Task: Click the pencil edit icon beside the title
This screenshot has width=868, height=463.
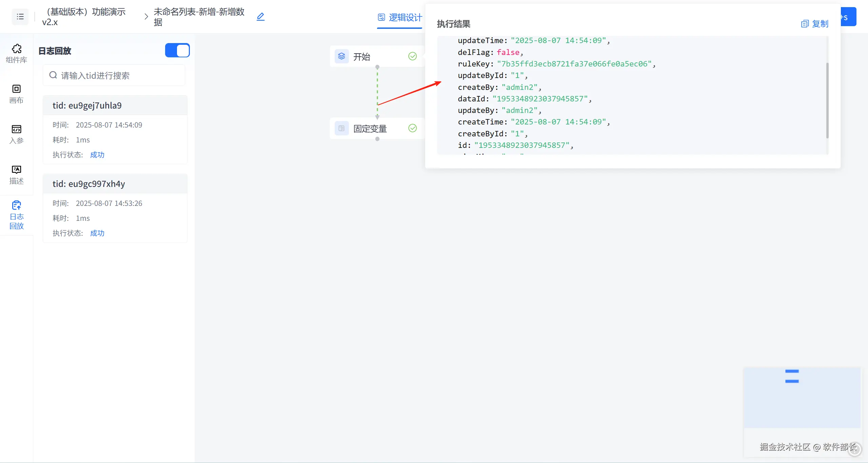Action: point(260,17)
